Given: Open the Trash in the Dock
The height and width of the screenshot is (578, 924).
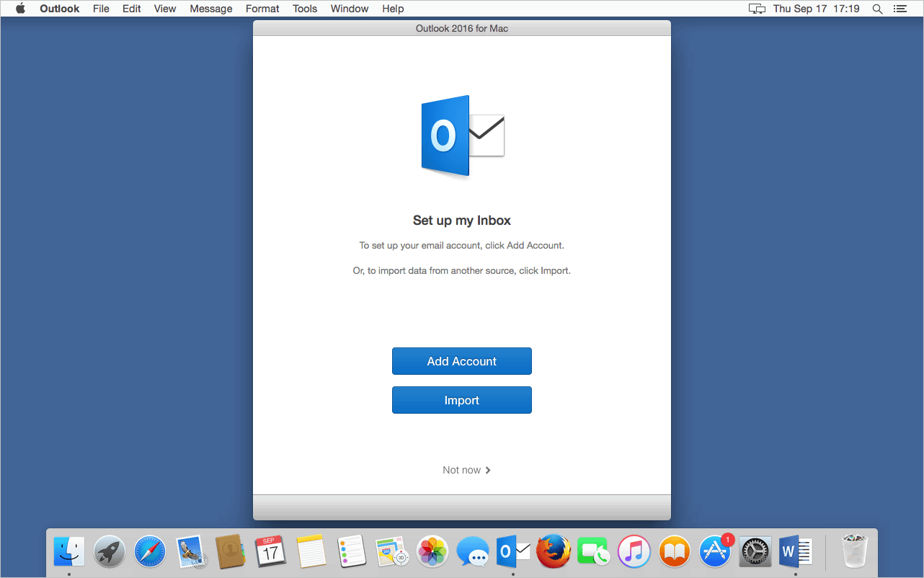Looking at the screenshot, I should 855,552.
